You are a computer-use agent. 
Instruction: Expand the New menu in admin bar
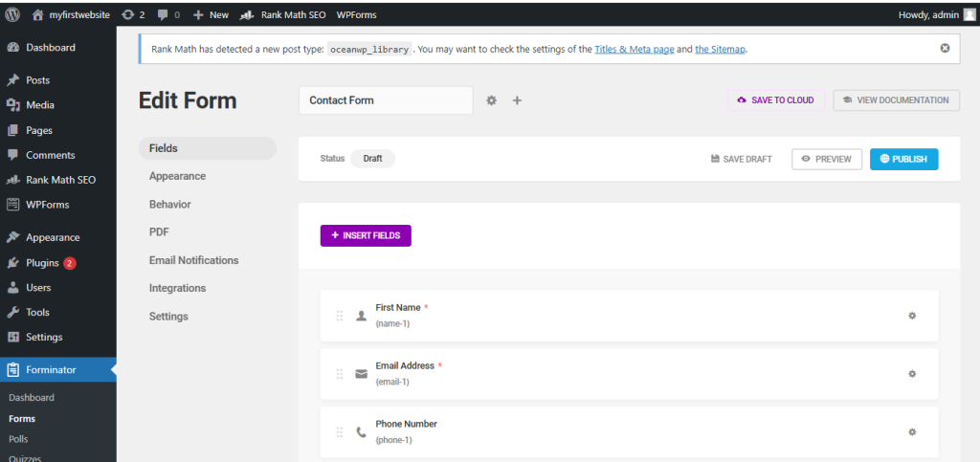point(211,14)
